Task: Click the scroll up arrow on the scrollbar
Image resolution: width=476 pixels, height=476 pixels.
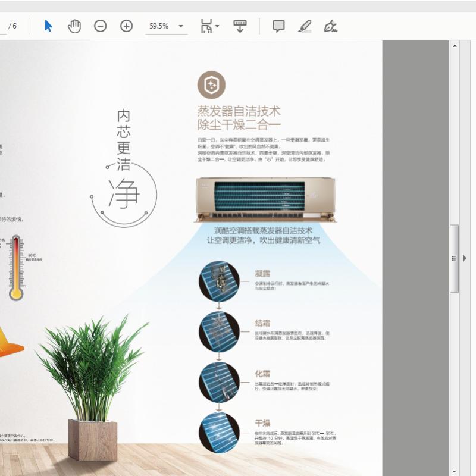Action: (455, 46)
